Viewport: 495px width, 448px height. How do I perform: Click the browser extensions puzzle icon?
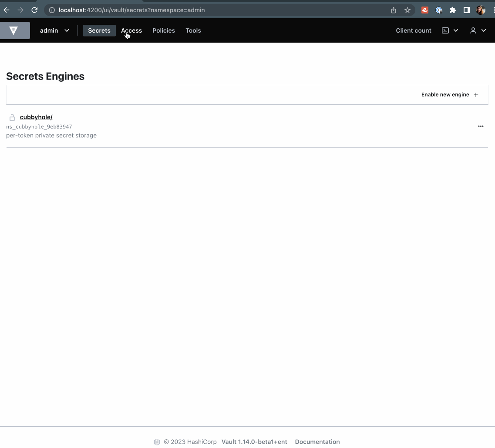453,10
